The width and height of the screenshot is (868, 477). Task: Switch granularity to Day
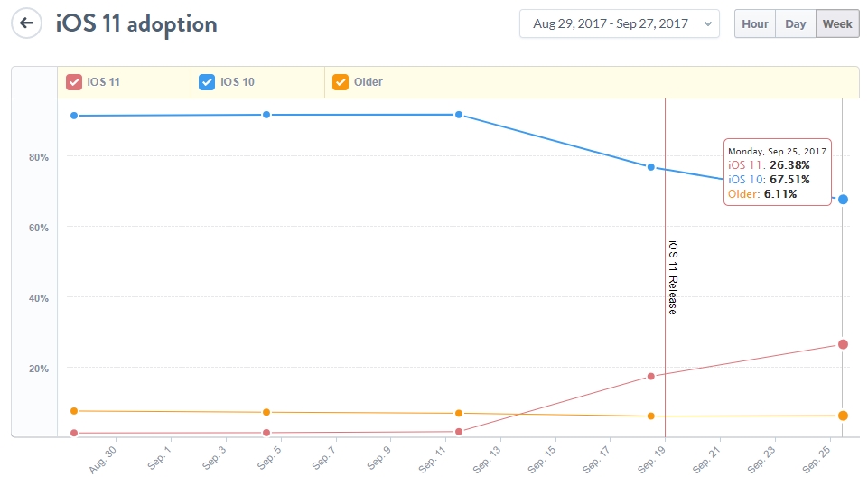796,23
